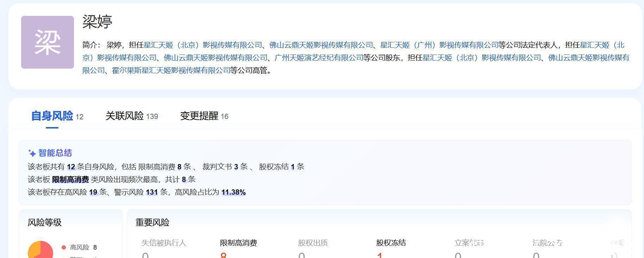Switch to the 自身风险 tab
Screen dimensions: 644x258
[52, 116]
